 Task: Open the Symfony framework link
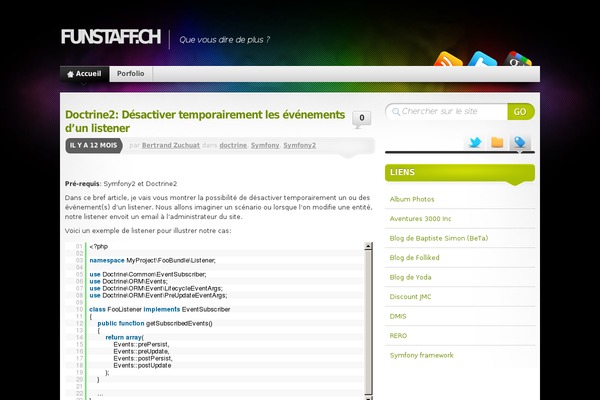click(x=421, y=355)
